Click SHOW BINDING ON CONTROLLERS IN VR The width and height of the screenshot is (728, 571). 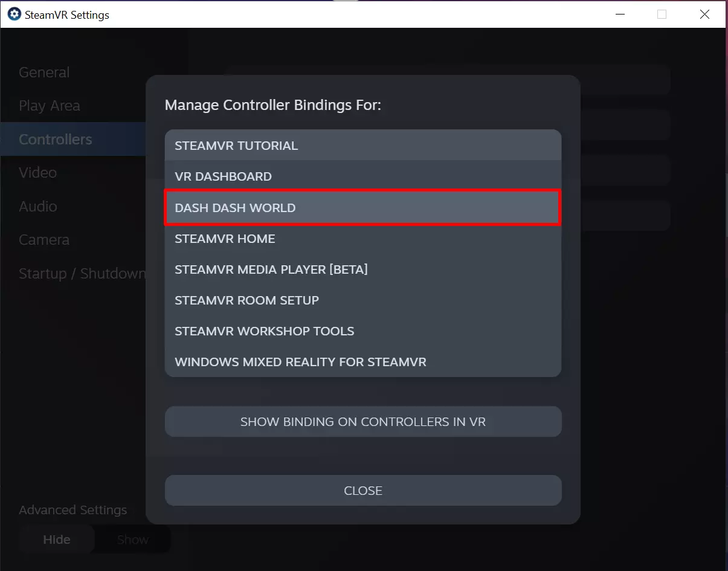coord(363,422)
